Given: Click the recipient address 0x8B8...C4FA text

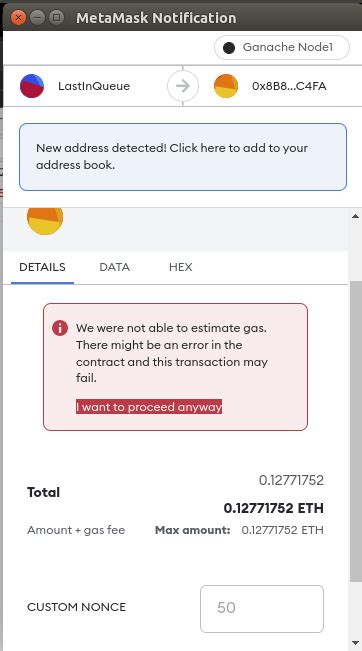Looking at the screenshot, I should pyautogui.click(x=289, y=86).
